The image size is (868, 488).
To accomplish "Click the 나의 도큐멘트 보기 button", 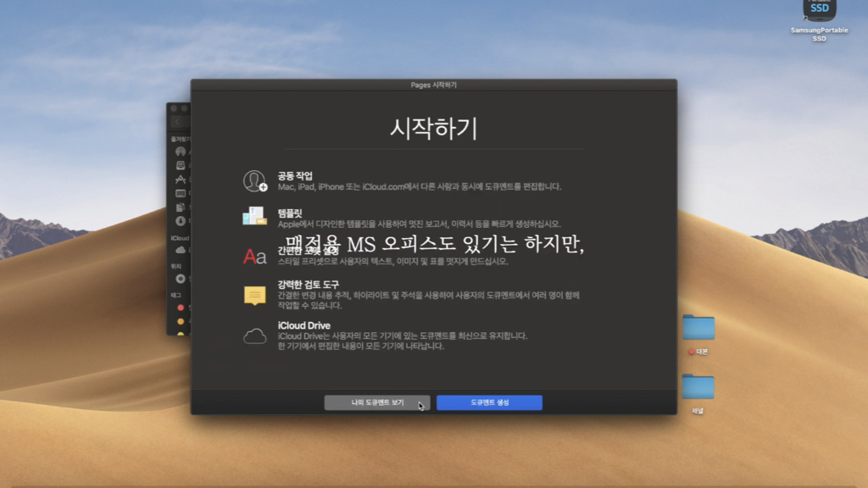I will (377, 402).
